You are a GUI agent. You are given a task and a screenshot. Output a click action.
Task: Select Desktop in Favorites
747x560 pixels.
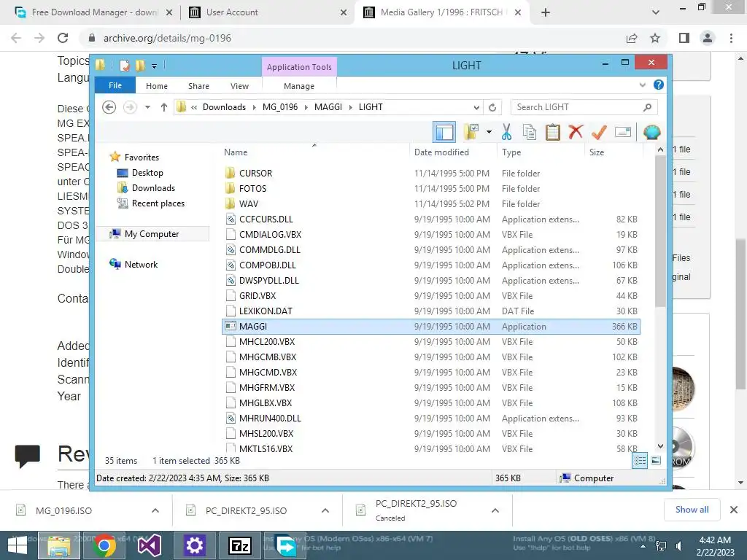(x=147, y=173)
